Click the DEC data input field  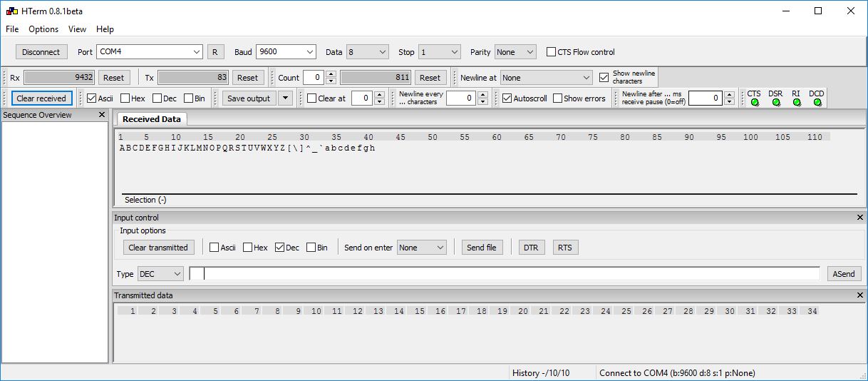[x=505, y=274]
